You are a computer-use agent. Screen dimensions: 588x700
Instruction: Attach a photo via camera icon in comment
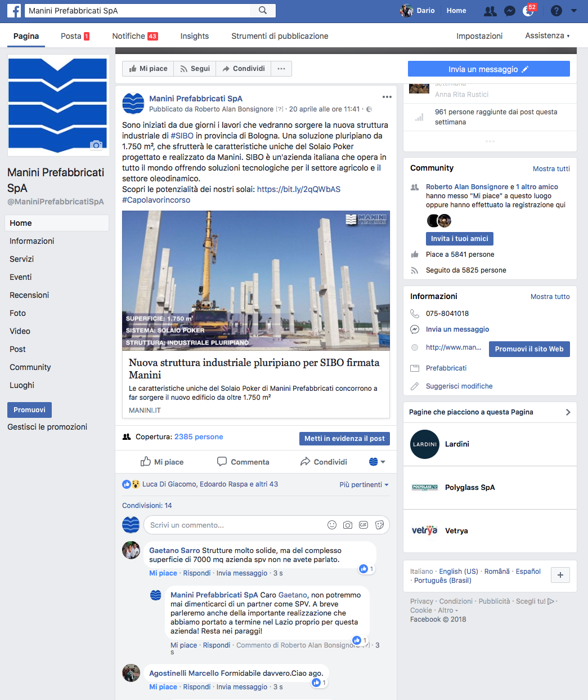[348, 525]
